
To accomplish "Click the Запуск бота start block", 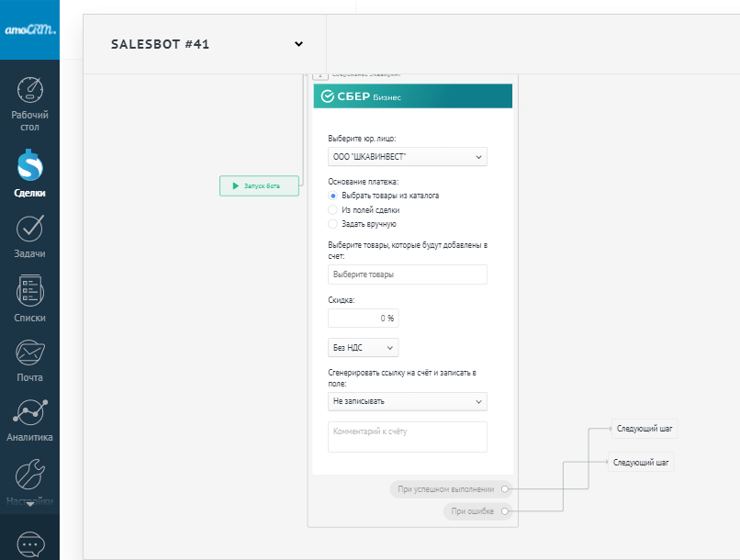I will (x=259, y=185).
